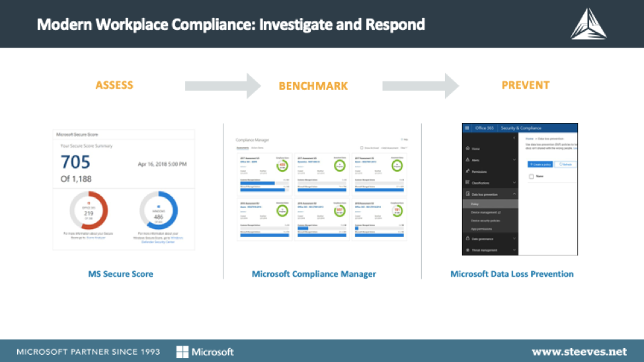Expand the Threat management section chevron
This screenshot has height=362, width=644.
[514, 249]
